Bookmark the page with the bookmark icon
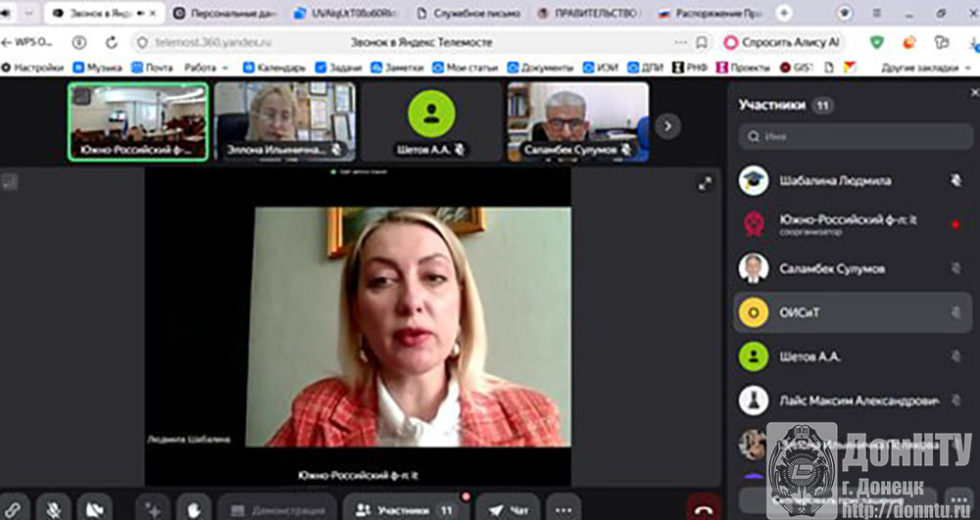The width and height of the screenshot is (980, 520). [702, 42]
